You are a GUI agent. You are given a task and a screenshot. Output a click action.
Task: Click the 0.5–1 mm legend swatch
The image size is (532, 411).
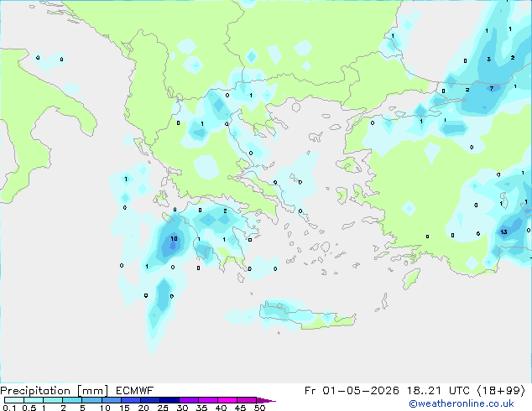coord(34,400)
